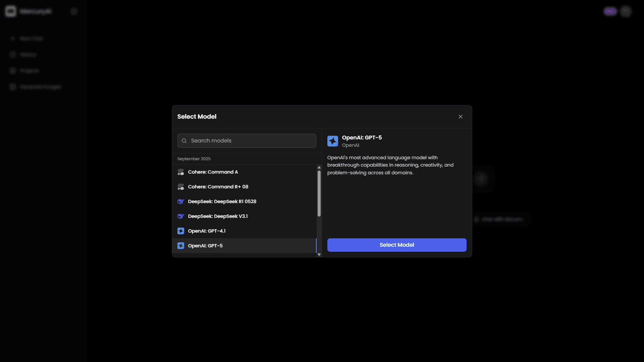Click the OpenAI GPT-5 list icon
644x362 pixels.
coord(181,246)
